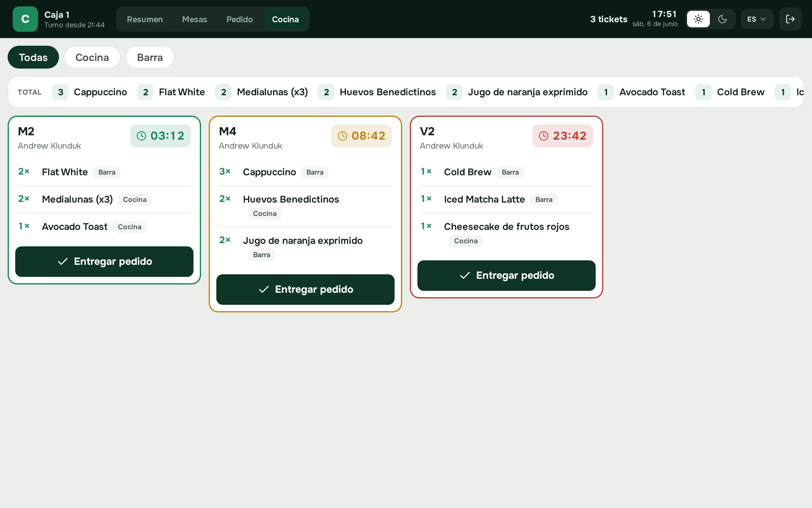The height and width of the screenshot is (508, 812).
Task: Filter tickets by Cocina station pill
Action: pos(92,57)
